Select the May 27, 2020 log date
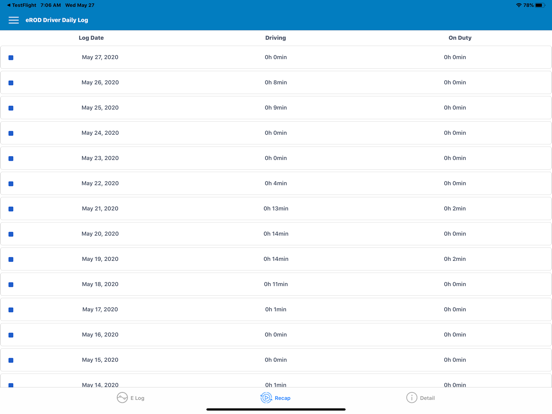The width and height of the screenshot is (552, 414). pos(100,57)
